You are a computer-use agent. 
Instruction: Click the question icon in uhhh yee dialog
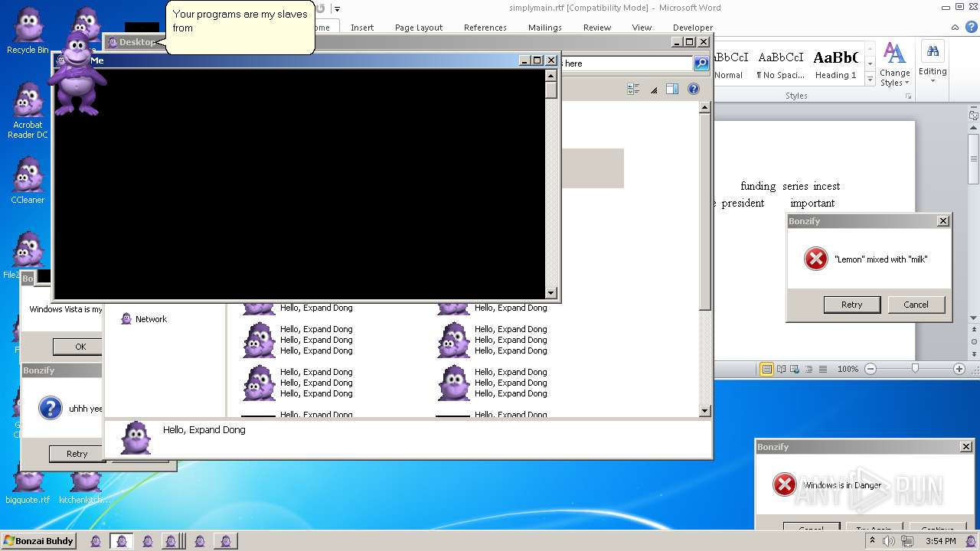tap(50, 408)
